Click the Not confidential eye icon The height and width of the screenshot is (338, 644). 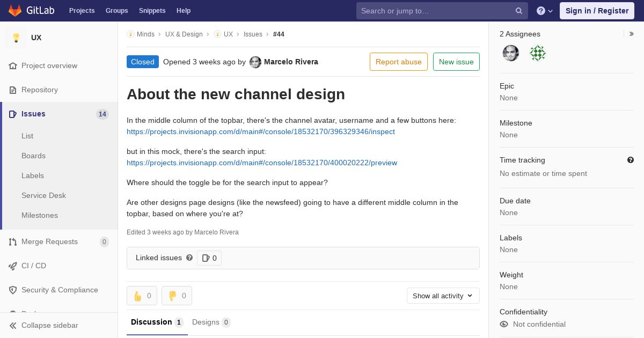pyautogui.click(x=504, y=324)
